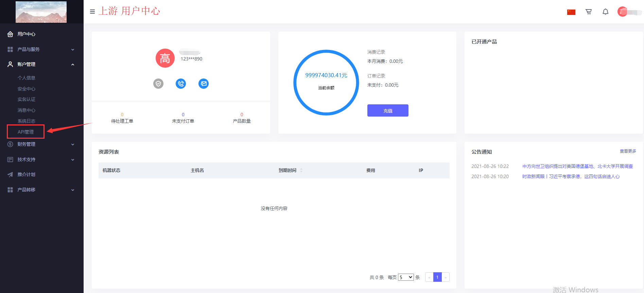Click the 查看更多 link in announcements
This screenshot has height=293, width=644.
[x=628, y=151]
